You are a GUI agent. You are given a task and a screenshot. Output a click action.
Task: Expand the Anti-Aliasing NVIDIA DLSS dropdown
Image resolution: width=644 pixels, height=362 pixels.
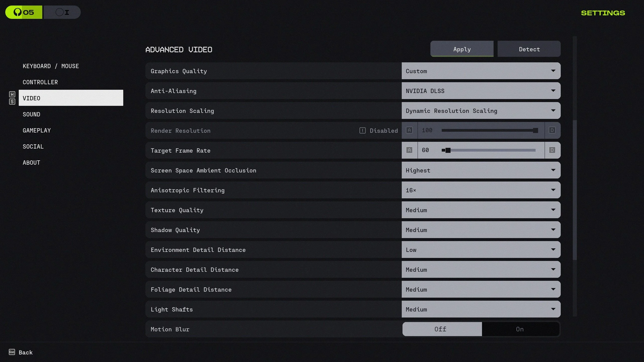[x=481, y=91]
